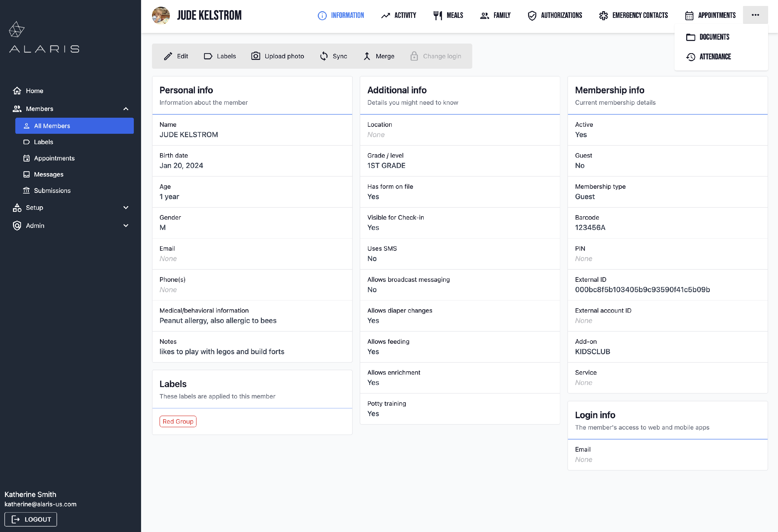
Task: Click the Emergency Contacts medical icon
Action: coord(603,15)
